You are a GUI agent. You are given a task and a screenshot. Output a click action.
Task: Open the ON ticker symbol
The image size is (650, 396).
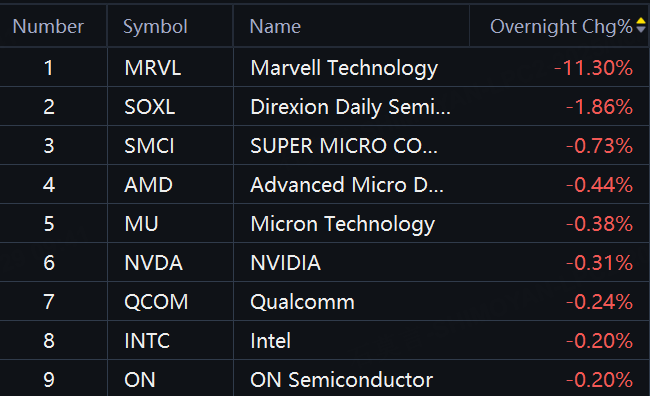click(x=140, y=379)
